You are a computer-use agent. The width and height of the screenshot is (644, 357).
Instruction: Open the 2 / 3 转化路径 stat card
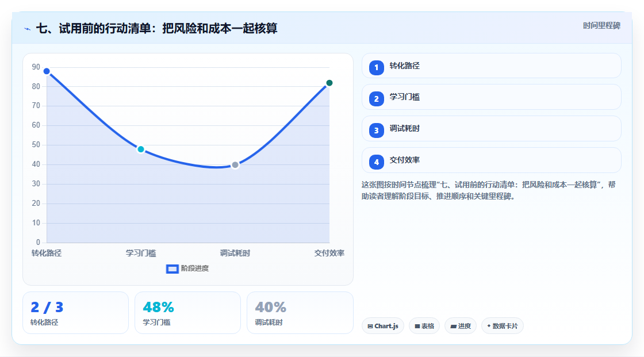[75, 313]
